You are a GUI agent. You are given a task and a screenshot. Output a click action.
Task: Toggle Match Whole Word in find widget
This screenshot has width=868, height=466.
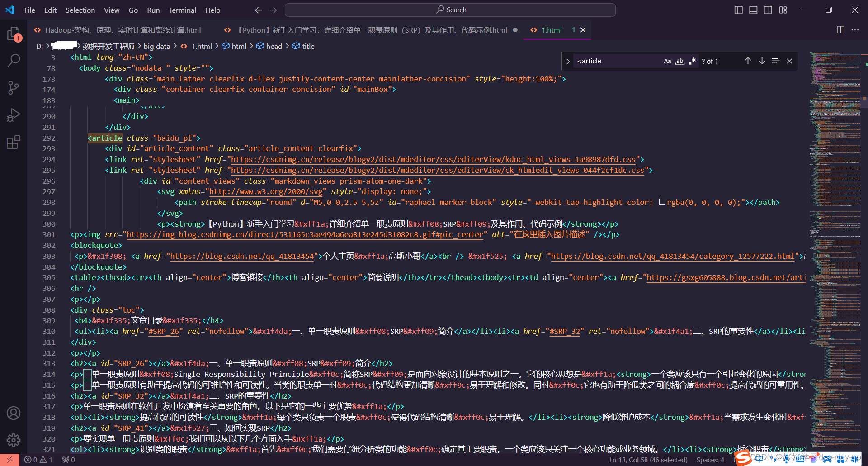(x=680, y=61)
